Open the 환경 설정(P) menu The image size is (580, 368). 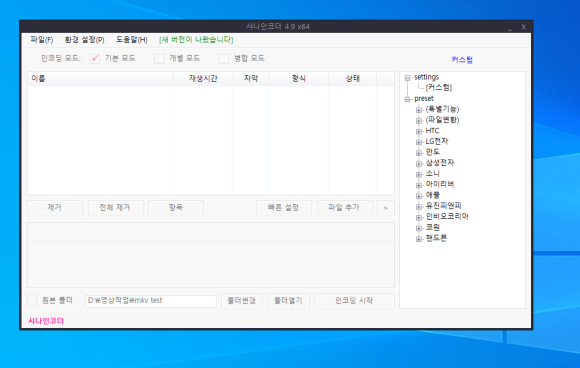coord(84,40)
